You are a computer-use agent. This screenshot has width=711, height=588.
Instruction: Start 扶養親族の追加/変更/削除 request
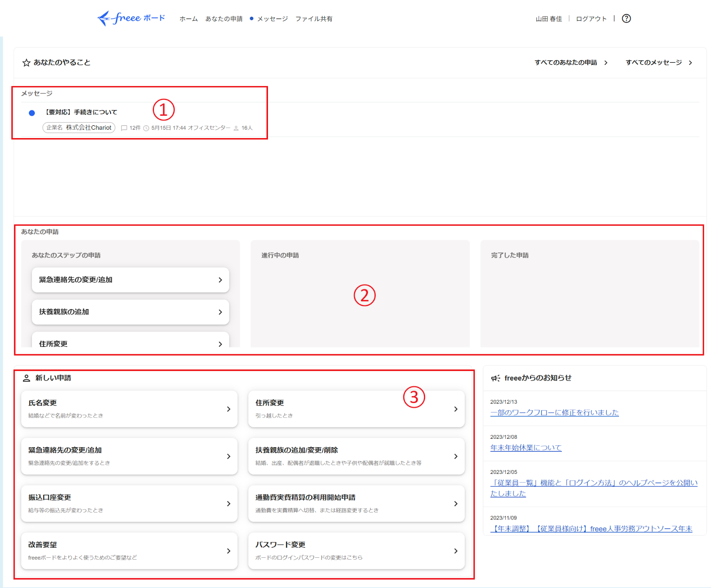pos(356,456)
